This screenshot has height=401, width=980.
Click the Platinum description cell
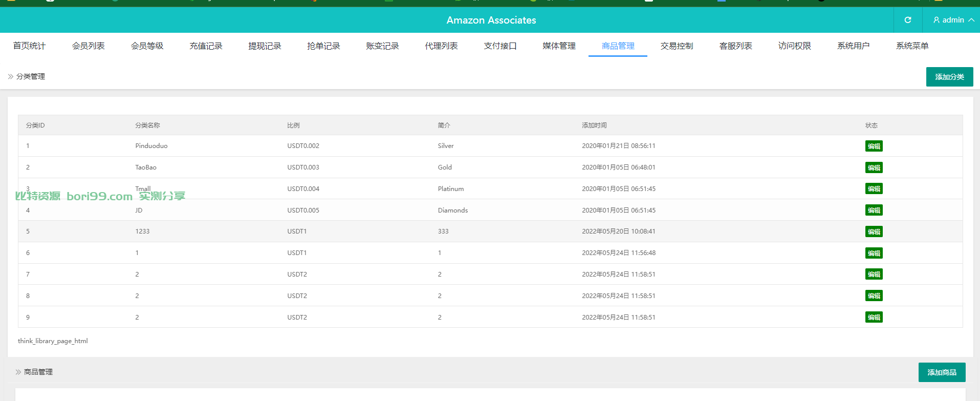pyautogui.click(x=451, y=188)
